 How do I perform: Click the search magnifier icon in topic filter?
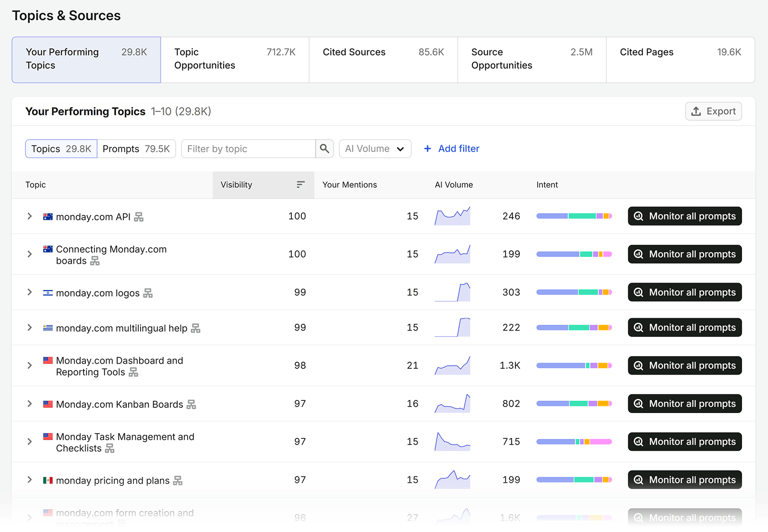click(x=324, y=149)
